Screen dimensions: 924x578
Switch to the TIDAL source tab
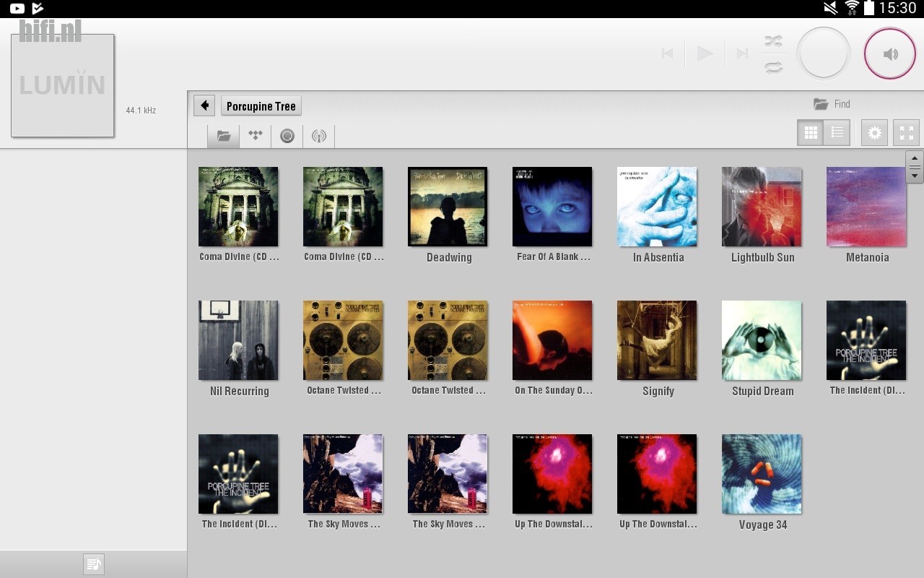[255, 136]
